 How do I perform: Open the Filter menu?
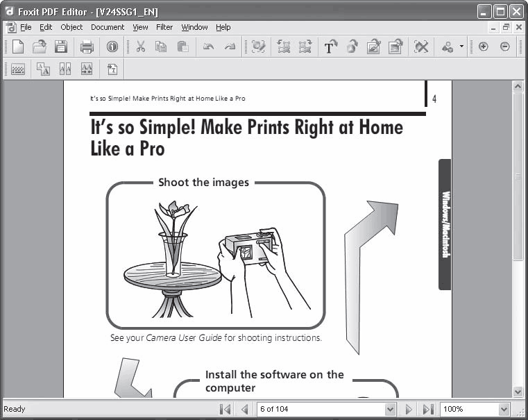pos(164,27)
